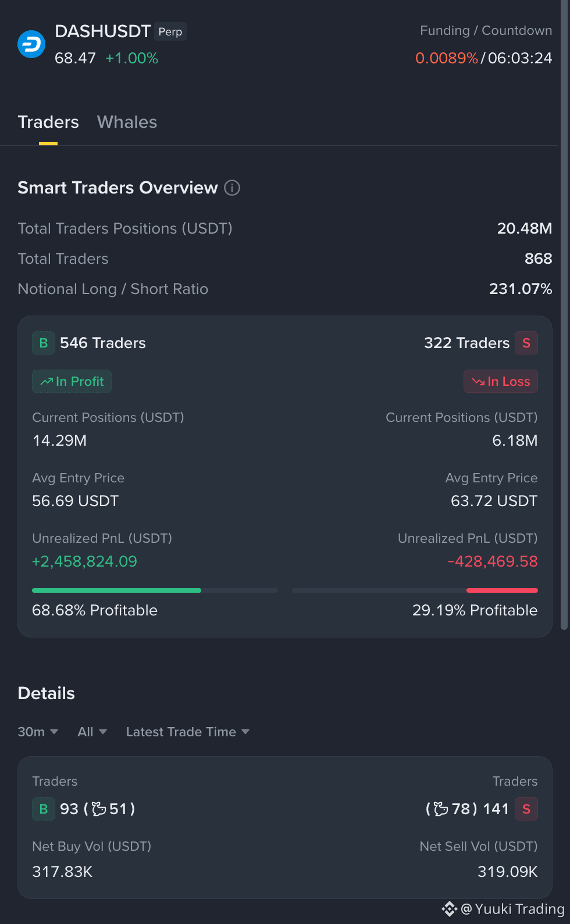Switch to the Whales tab
Screen dimensions: 570x924
click(x=127, y=122)
